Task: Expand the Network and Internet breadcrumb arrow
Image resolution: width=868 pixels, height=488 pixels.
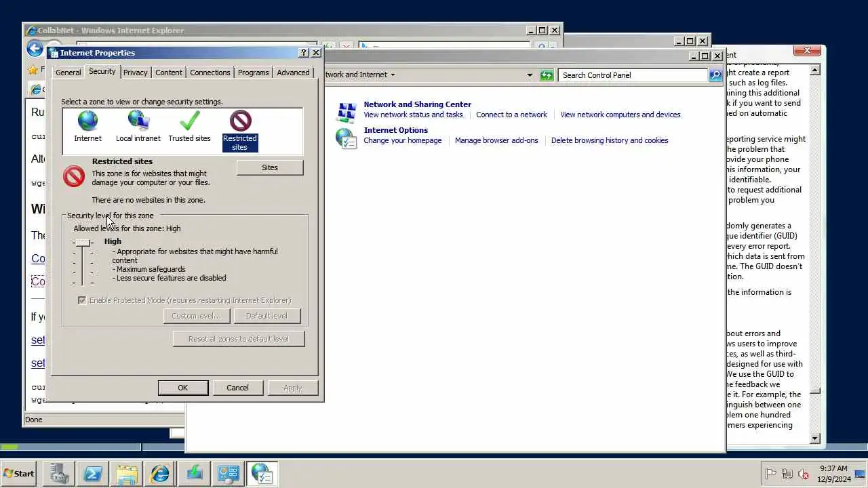Action: click(393, 75)
